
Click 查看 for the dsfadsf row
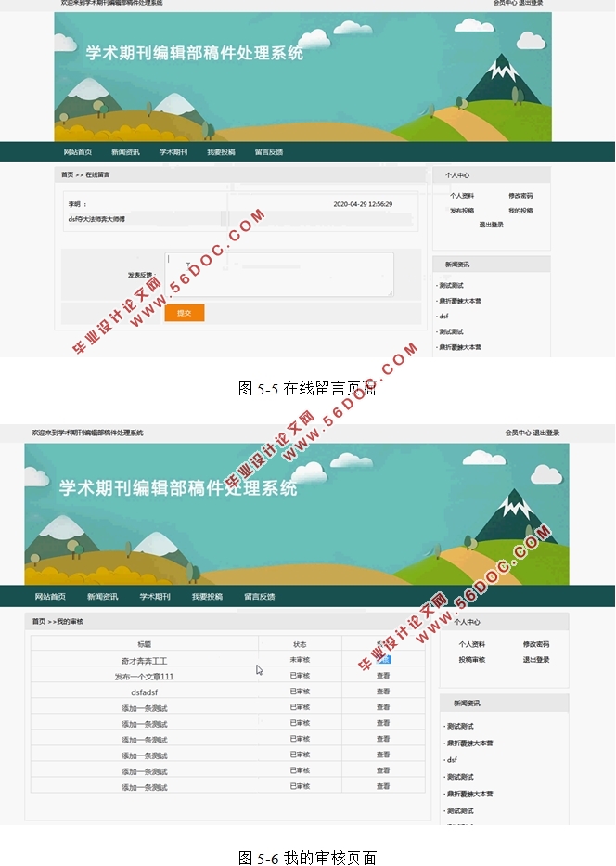(x=383, y=692)
